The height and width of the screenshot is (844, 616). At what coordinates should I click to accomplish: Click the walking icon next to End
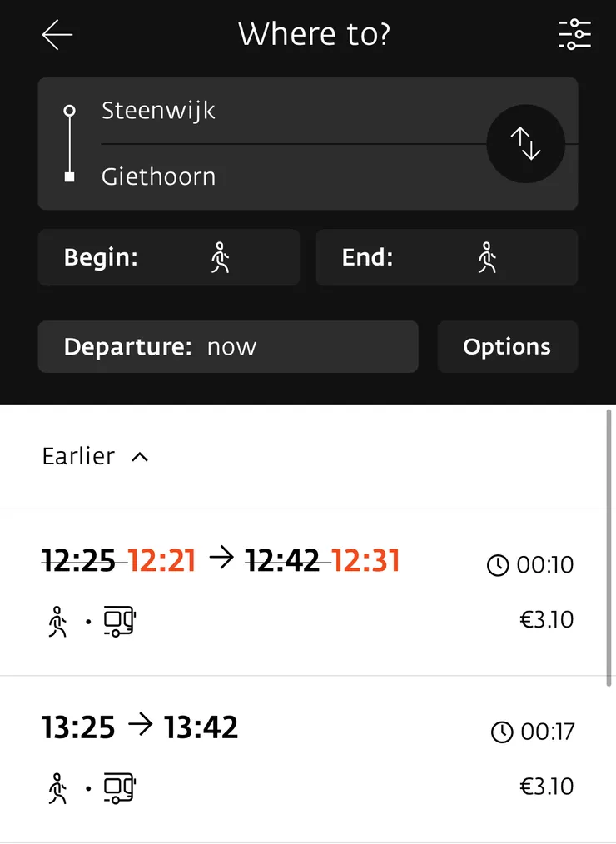click(487, 258)
